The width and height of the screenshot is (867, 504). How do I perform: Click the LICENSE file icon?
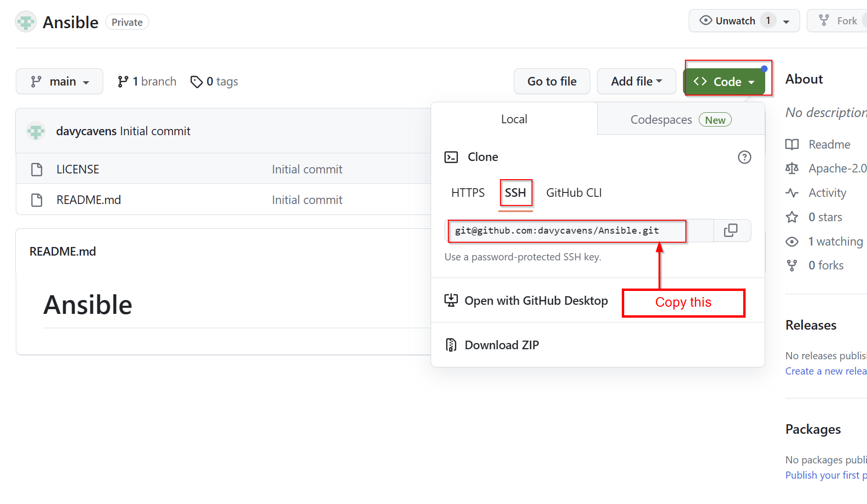coord(37,169)
